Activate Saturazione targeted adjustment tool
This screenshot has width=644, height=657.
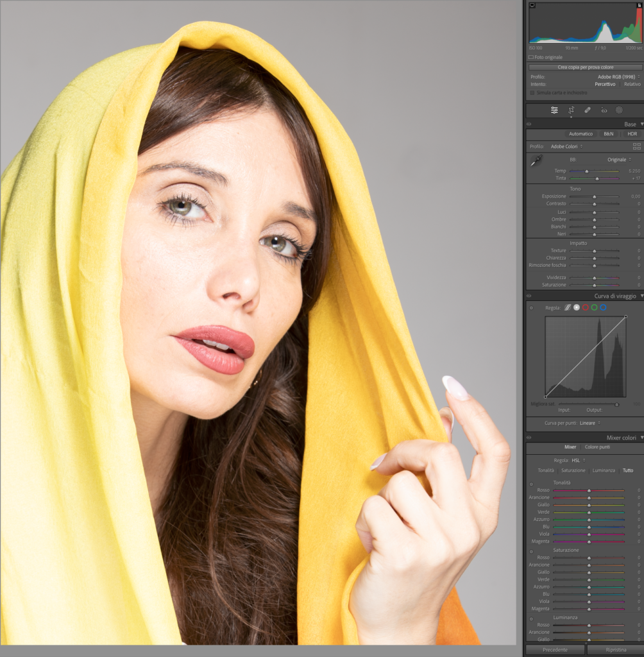[531, 551]
